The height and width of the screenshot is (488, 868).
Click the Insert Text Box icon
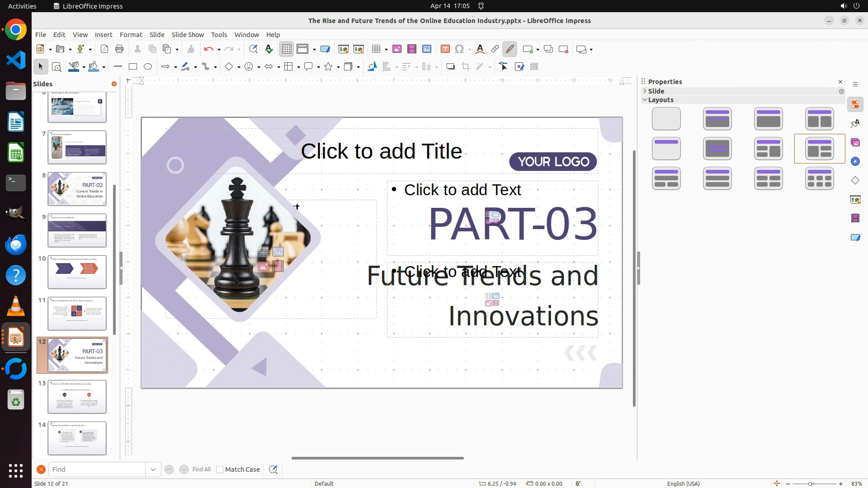click(x=445, y=49)
